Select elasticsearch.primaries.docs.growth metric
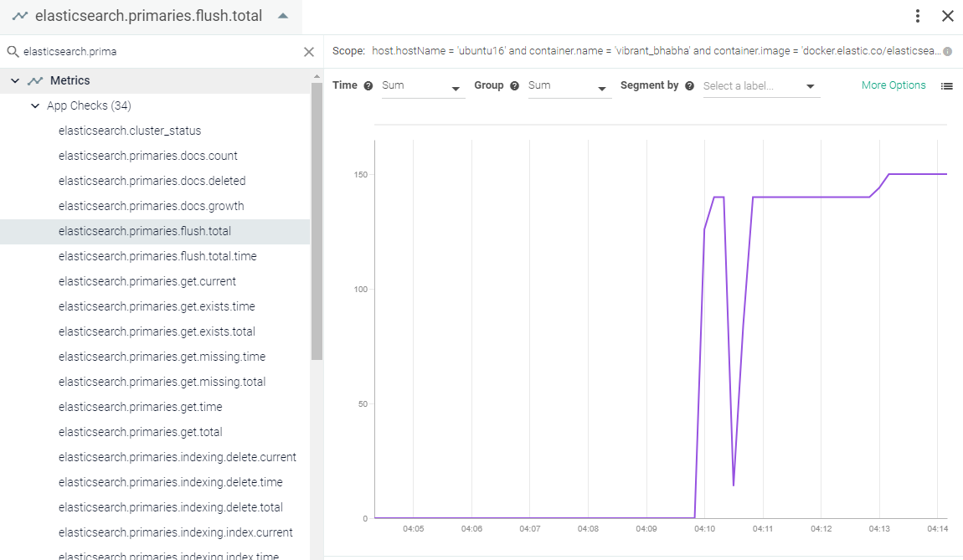Screen dimensions: 963x560 click(151, 206)
